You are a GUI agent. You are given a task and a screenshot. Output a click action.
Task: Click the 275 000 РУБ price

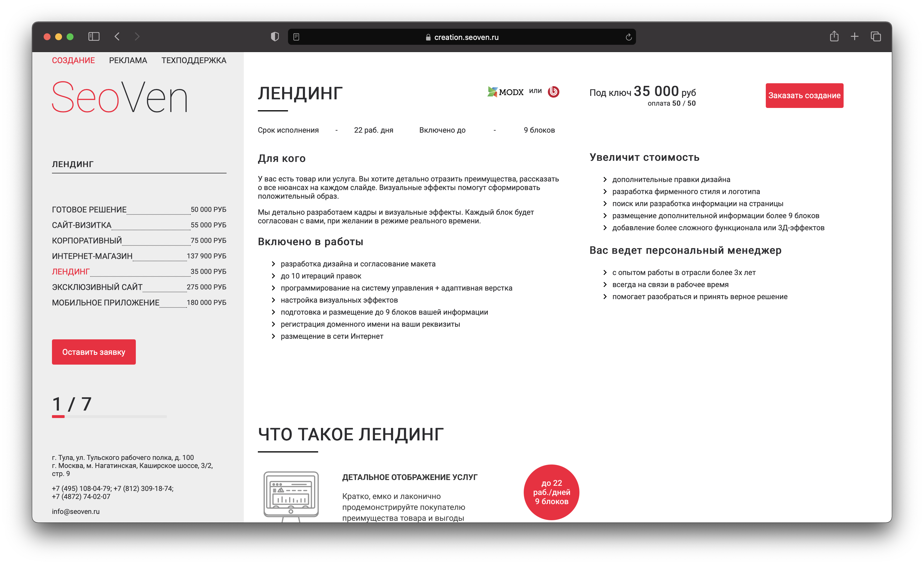click(207, 287)
